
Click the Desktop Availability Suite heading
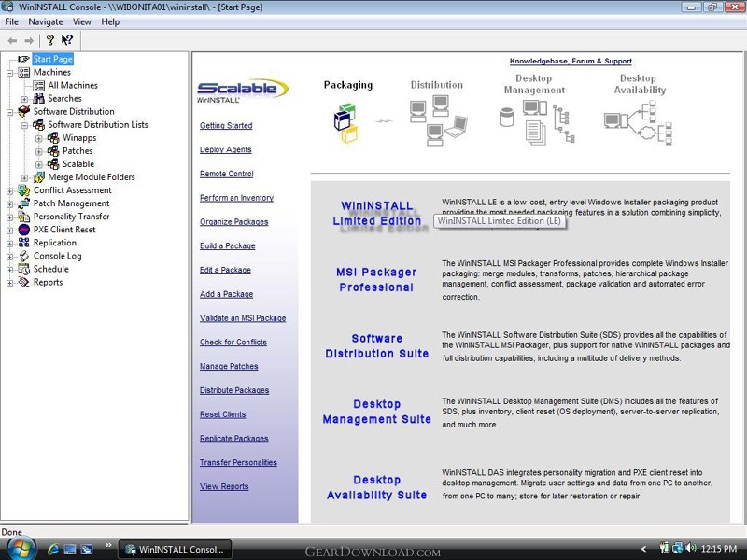[377, 487]
